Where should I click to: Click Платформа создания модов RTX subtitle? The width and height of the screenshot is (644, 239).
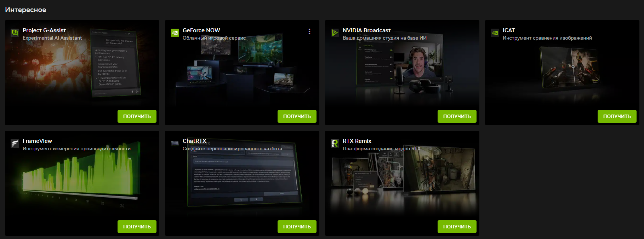click(x=382, y=148)
